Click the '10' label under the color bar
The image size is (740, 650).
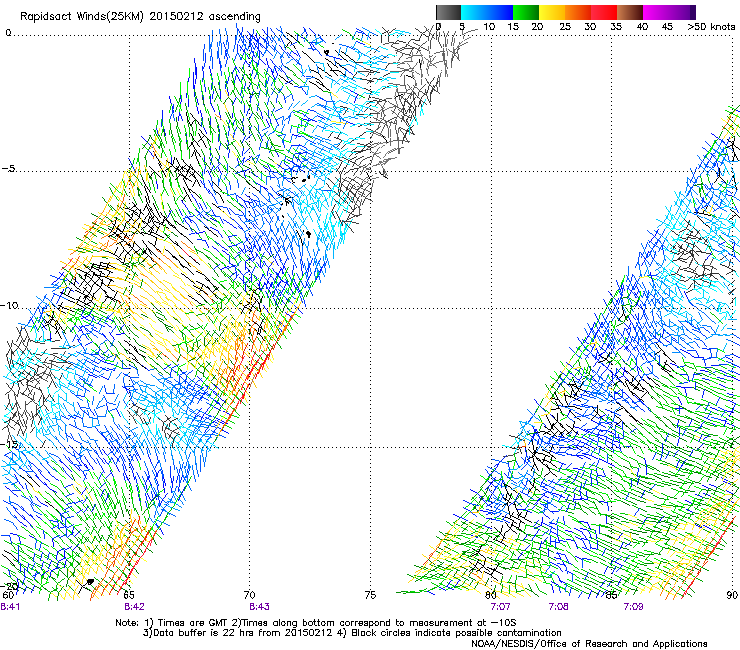point(489,26)
